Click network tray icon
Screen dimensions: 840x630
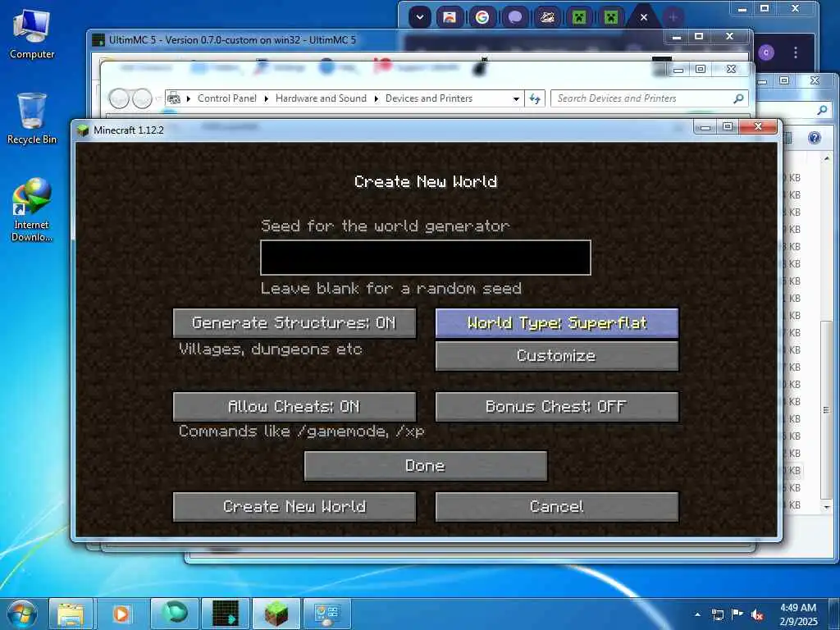pyautogui.click(x=718, y=614)
